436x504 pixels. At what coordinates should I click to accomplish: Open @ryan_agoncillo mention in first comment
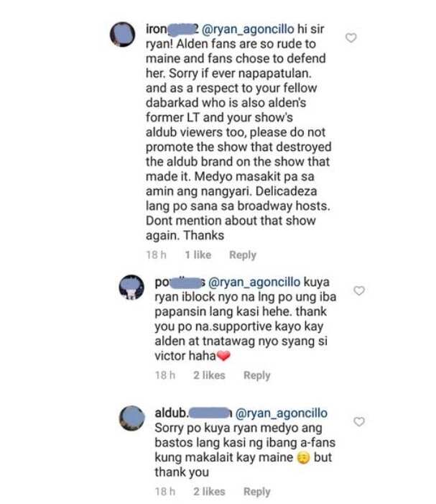tap(248, 29)
